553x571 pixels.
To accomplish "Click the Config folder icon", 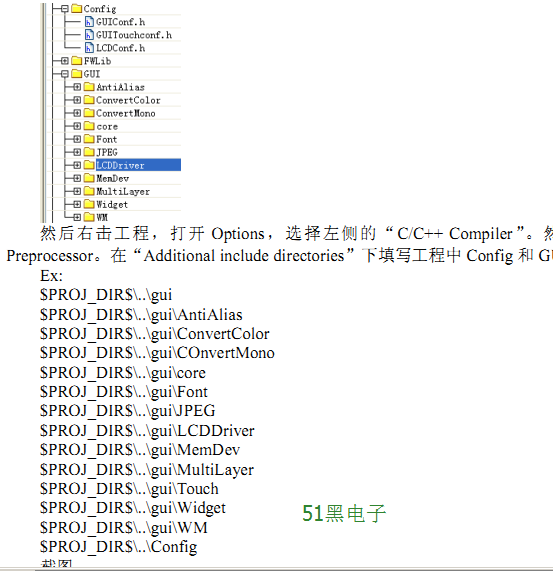I will click(x=76, y=9).
